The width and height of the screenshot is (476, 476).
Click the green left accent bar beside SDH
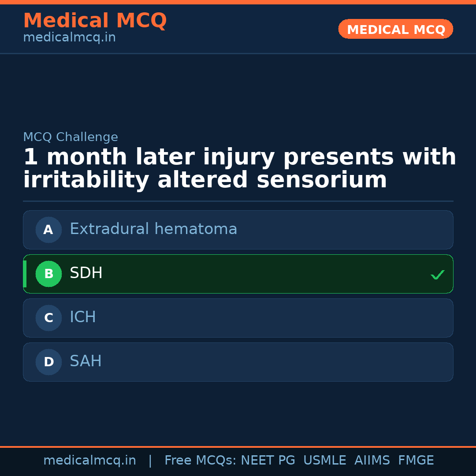pyautogui.click(x=25, y=274)
